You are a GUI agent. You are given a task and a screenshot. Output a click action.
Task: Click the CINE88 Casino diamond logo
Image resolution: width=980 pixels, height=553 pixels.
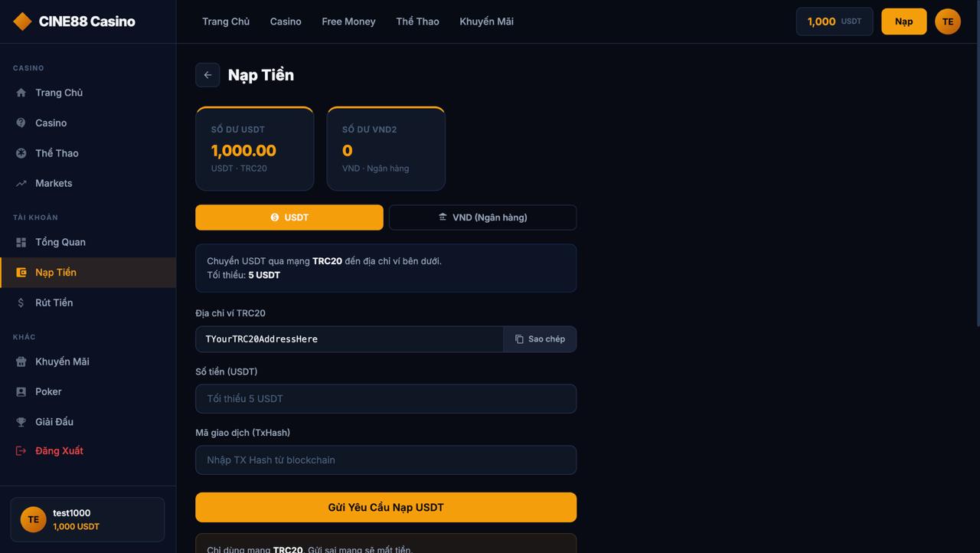[22, 21]
